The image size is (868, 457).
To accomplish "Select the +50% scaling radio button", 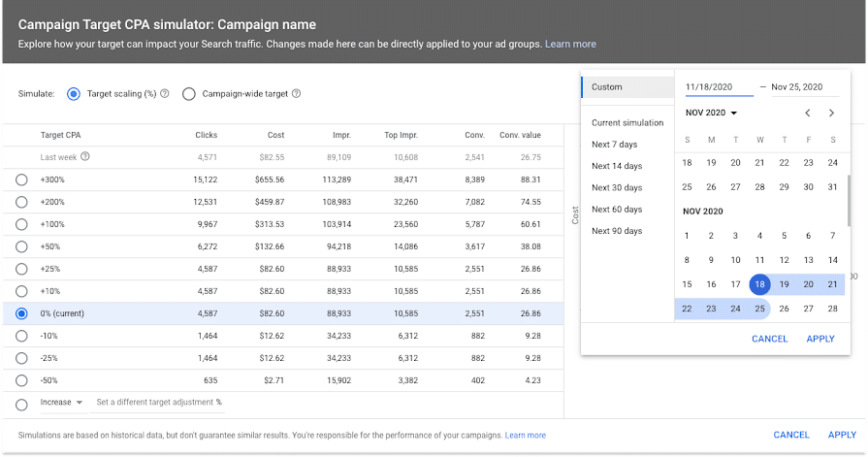I will coord(22,246).
